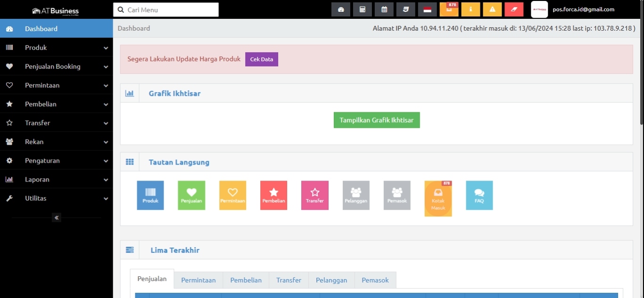Open the pink Transfer shortcut tile
Screen dimensions: 644x298
coord(314,195)
